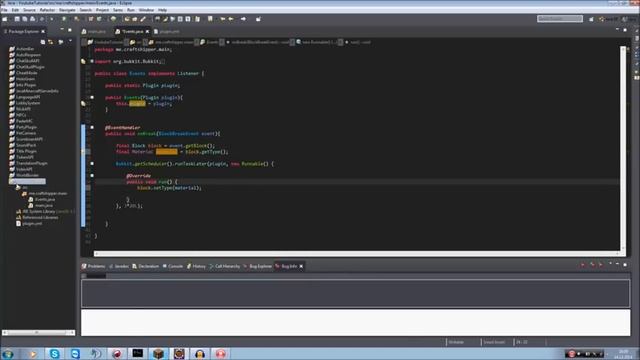Select the src folder in the tree
Viewport: 640px width, 360px height.
point(24,187)
